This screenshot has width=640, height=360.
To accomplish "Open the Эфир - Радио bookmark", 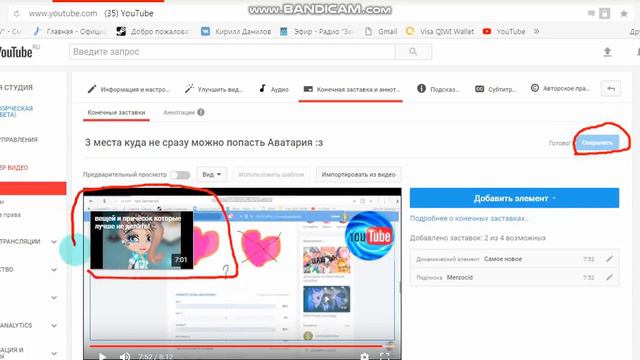I will tap(317, 31).
